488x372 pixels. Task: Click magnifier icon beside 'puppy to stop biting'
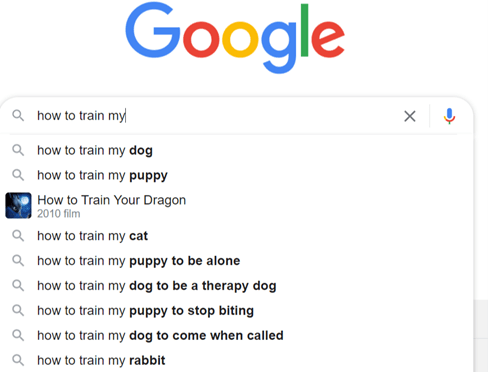18,310
